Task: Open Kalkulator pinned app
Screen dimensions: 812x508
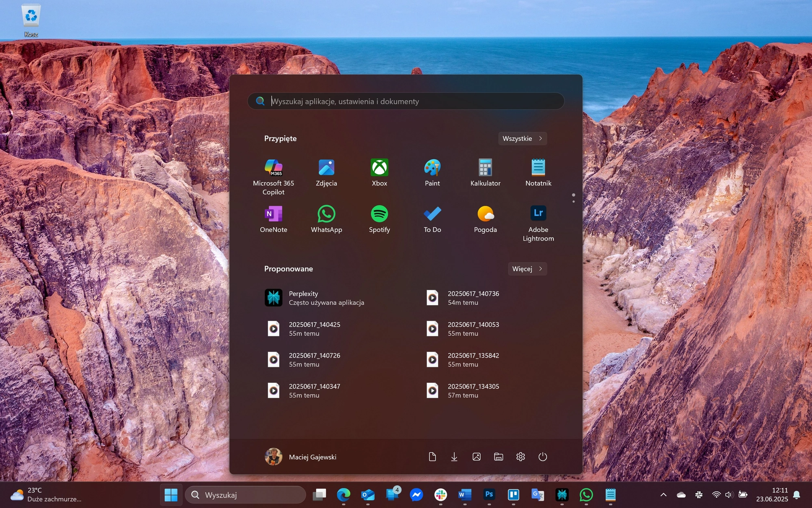Action: pos(485,172)
